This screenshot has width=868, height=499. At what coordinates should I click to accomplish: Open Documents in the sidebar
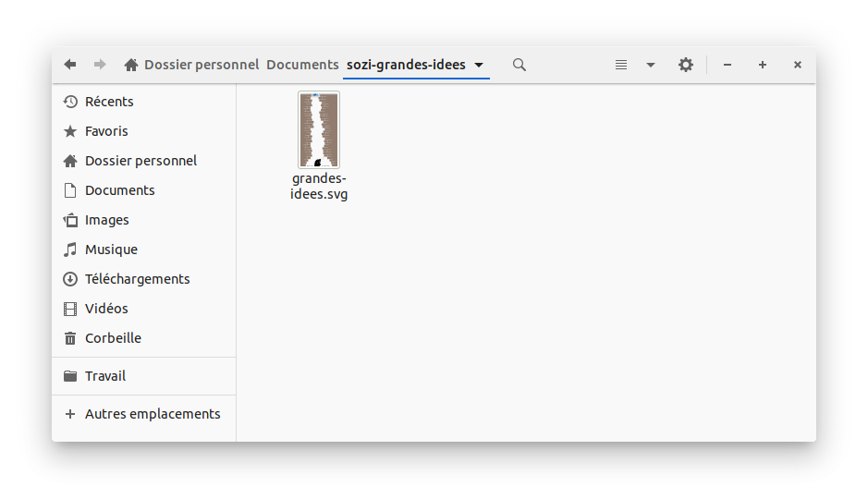(x=144, y=190)
